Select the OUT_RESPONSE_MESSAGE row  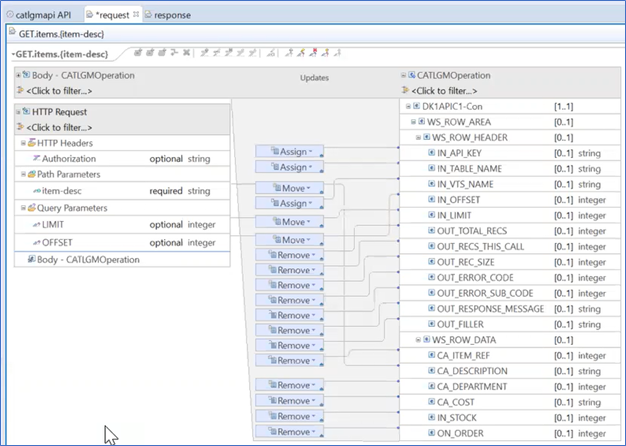pos(510,309)
